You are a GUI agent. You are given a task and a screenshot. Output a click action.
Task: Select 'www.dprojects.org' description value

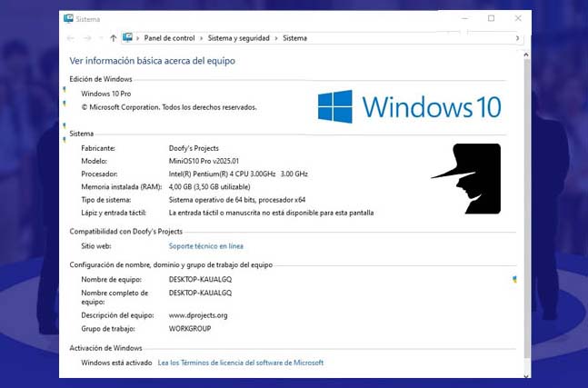[x=198, y=315]
